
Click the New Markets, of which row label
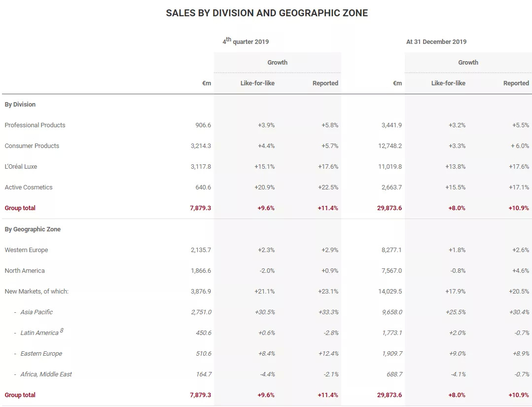(36, 292)
